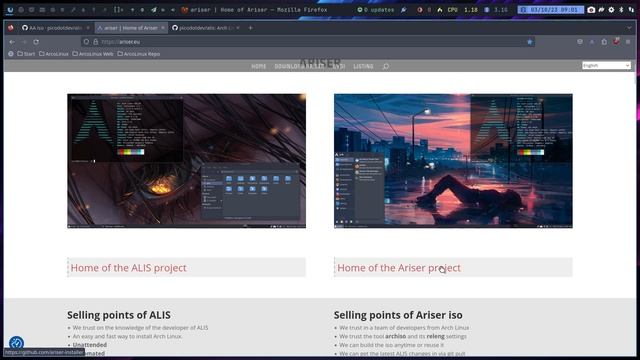Click the round accessibility button at bottom left
640x360 pixels.
(x=16, y=343)
